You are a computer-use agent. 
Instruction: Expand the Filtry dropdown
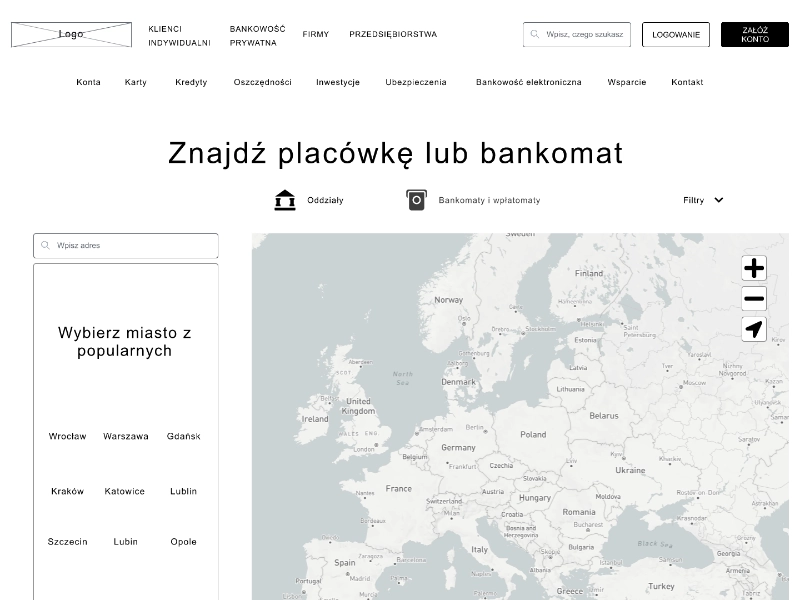(703, 200)
